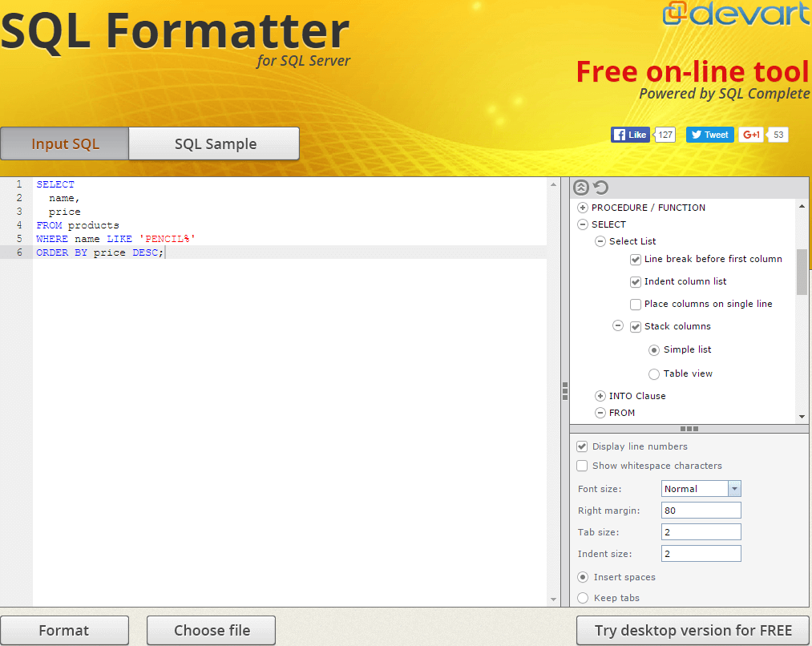Expand the INTO Clause node
This screenshot has width=812, height=646.
(x=600, y=396)
